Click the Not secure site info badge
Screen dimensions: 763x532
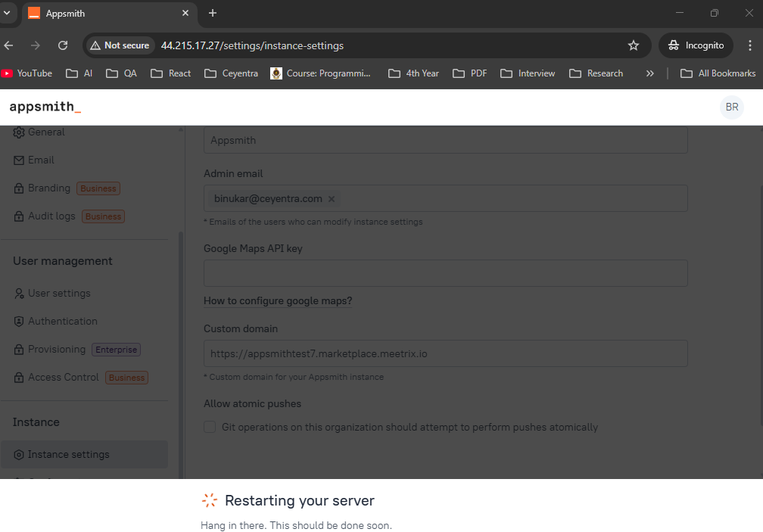pos(120,45)
